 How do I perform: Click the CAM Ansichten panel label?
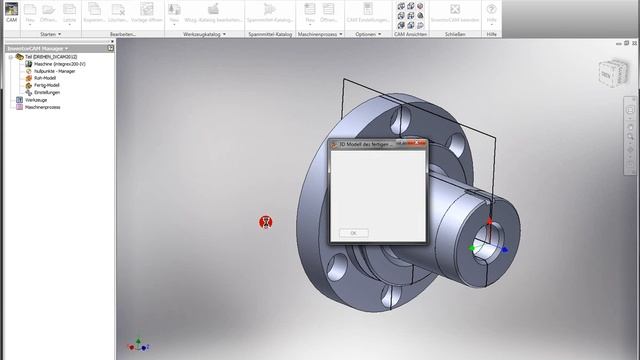(410, 34)
